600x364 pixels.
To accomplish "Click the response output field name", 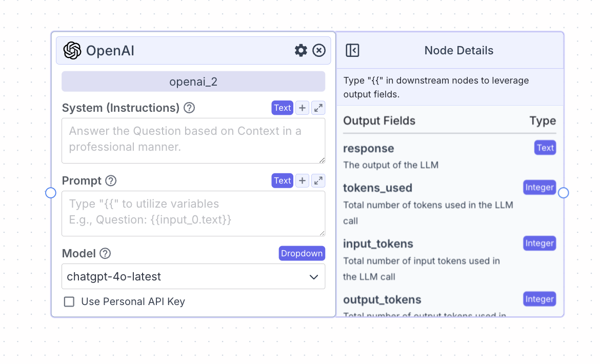I will click(369, 148).
